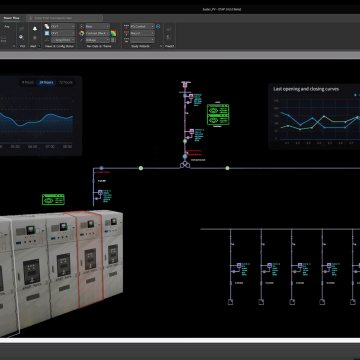Expand the Alert group dialog launcher
The width and height of the screenshot is (360, 360).
point(39,46)
